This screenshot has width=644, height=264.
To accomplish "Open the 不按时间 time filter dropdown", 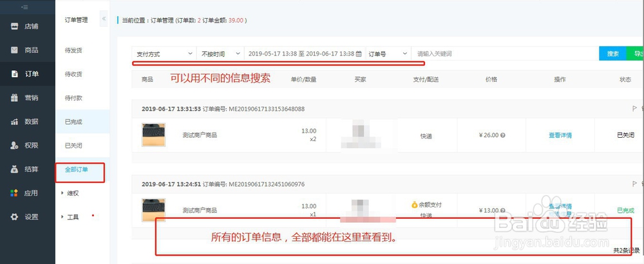I will point(220,54).
